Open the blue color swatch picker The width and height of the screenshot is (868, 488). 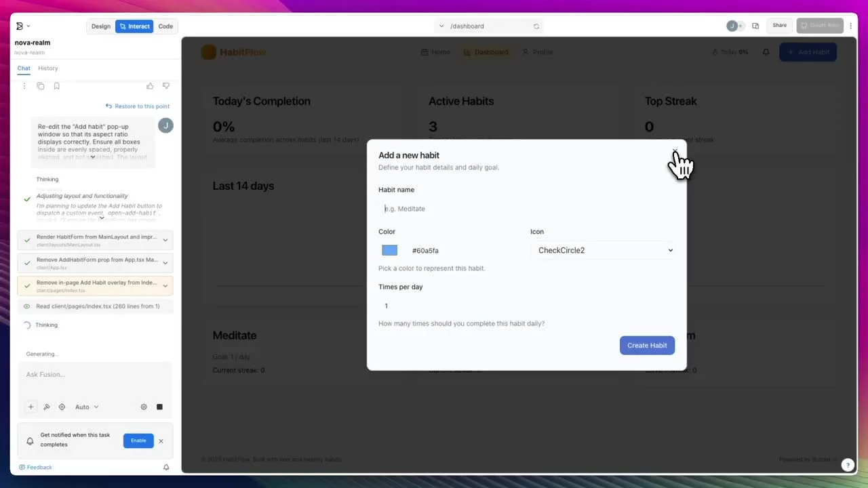pyautogui.click(x=390, y=250)
